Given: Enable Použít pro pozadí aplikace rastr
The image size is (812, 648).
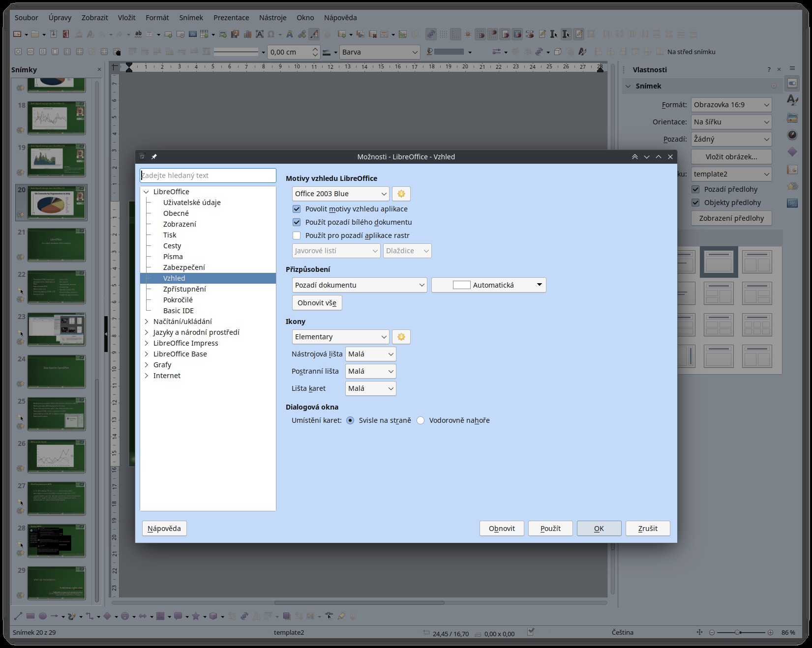Looking at the screenshot, I should tap(297, 236).
